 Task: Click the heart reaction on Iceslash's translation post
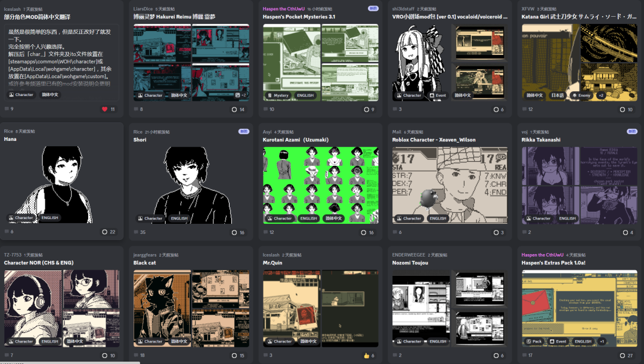[105, 109]
